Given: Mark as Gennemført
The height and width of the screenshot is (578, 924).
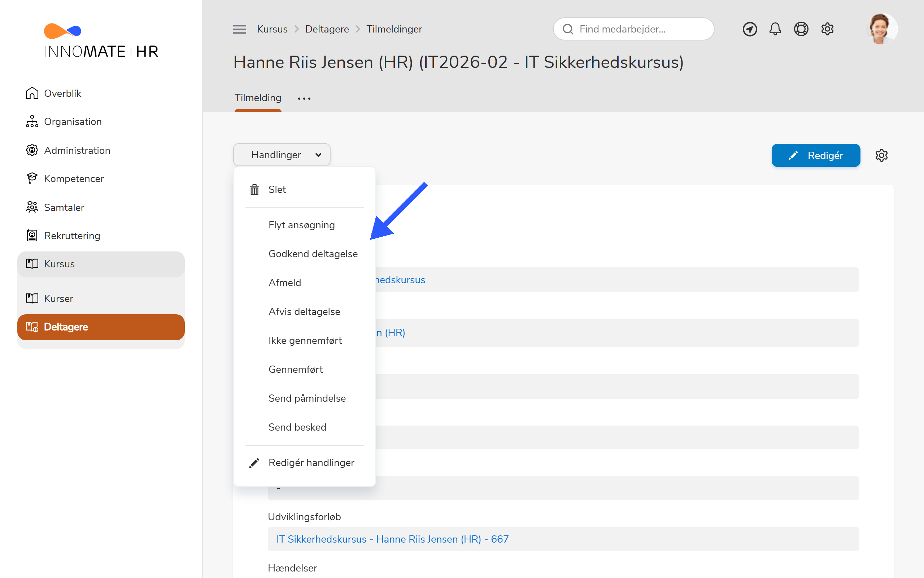Looking at the screenshot, I should click(305, 369).
